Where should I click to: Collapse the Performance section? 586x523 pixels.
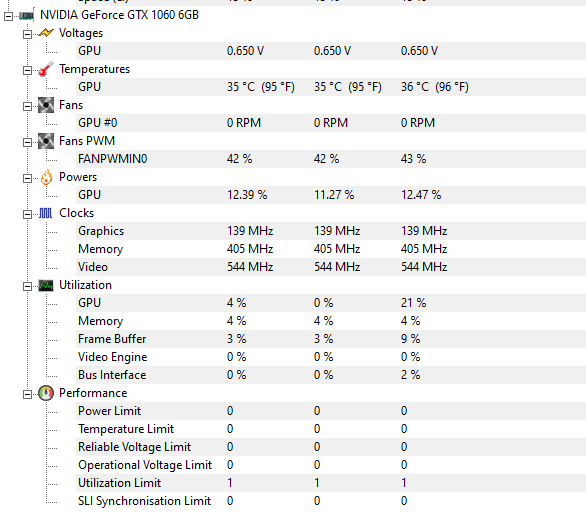pos(27,394)
